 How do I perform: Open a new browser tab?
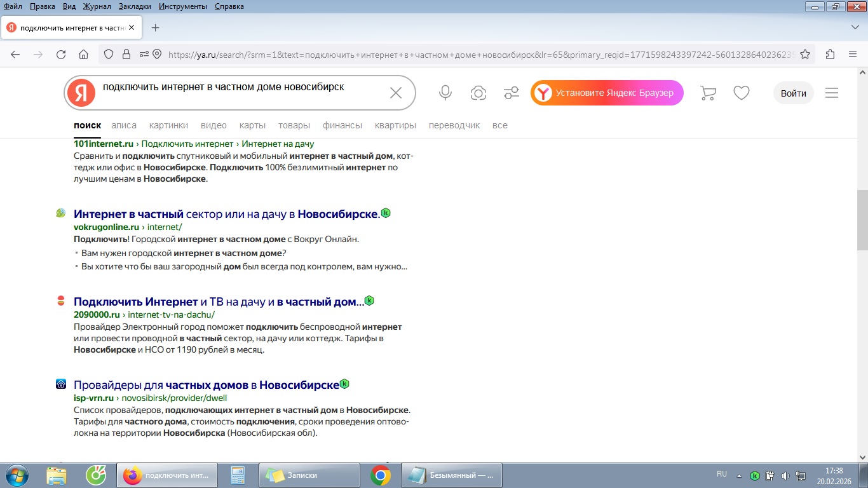click(x=155, y=28)
